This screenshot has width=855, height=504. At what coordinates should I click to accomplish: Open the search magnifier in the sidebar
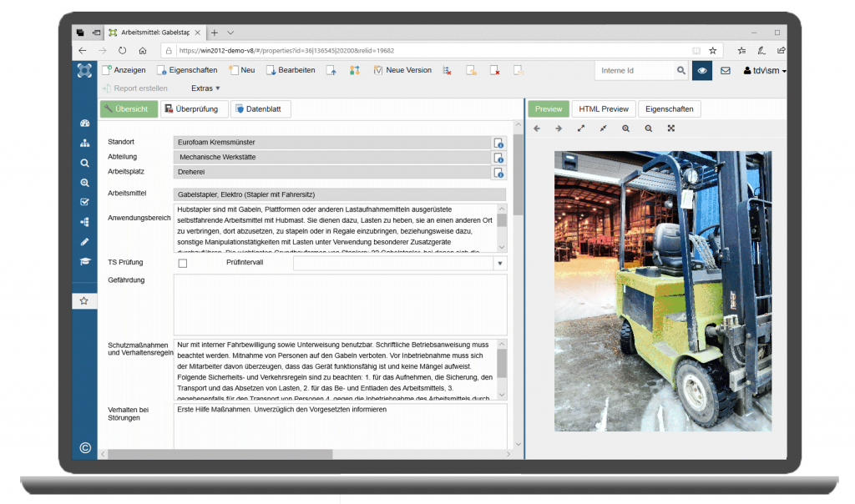(84, 163)
